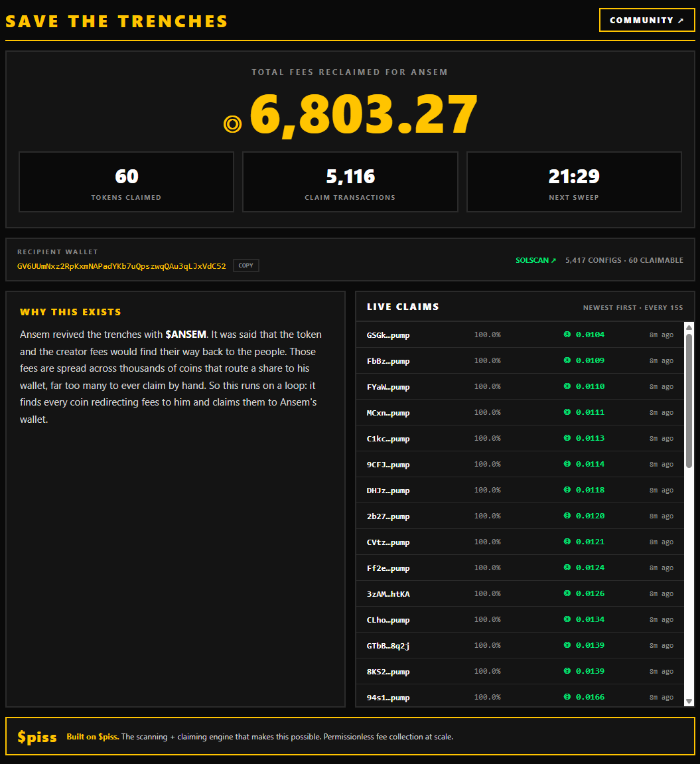The image size is (700, 764).
Task: Click the coin icon in 8KS2…pump row
Action: coord(567,670)
